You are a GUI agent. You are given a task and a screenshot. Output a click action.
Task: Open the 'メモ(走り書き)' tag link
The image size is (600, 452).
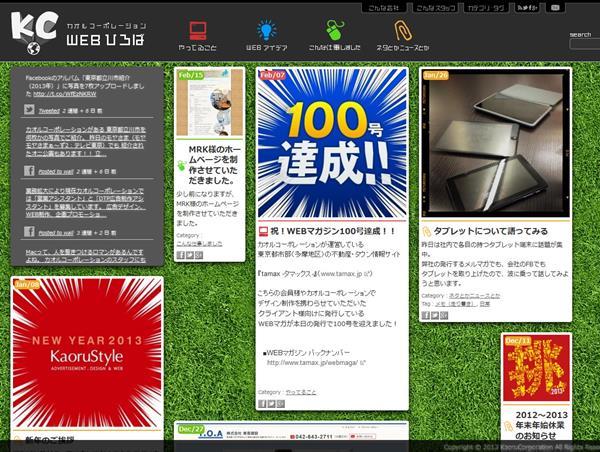pos(456,304)
